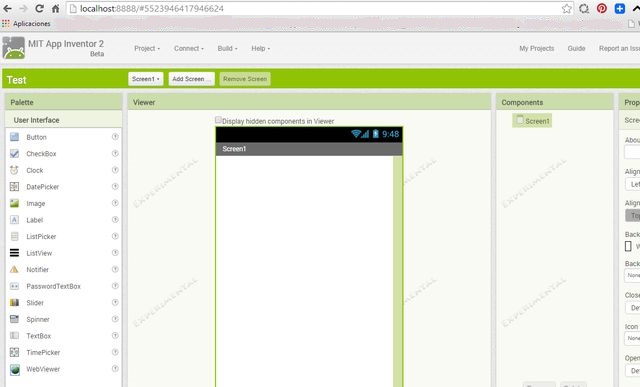The width and height of the screenshot is (640, 387).
Task: Select the Slider component icon
Action: (x=14, y=302)
